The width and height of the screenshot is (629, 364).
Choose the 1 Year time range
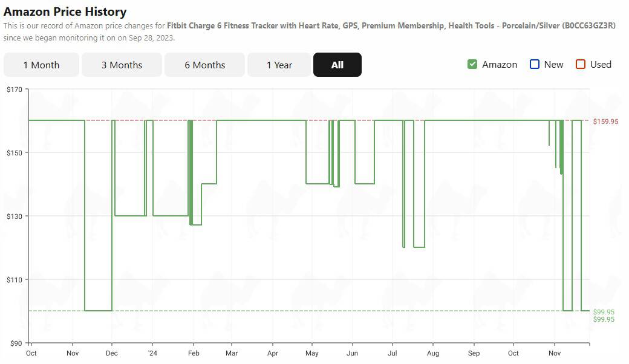point(279,65)
